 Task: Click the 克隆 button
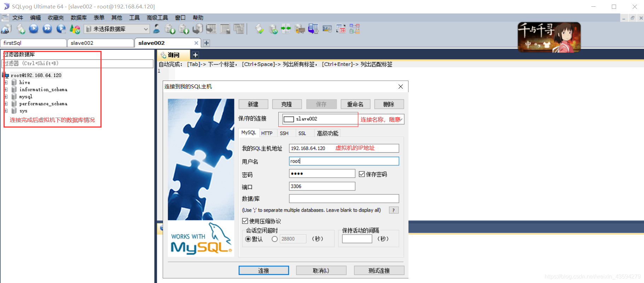287,104
